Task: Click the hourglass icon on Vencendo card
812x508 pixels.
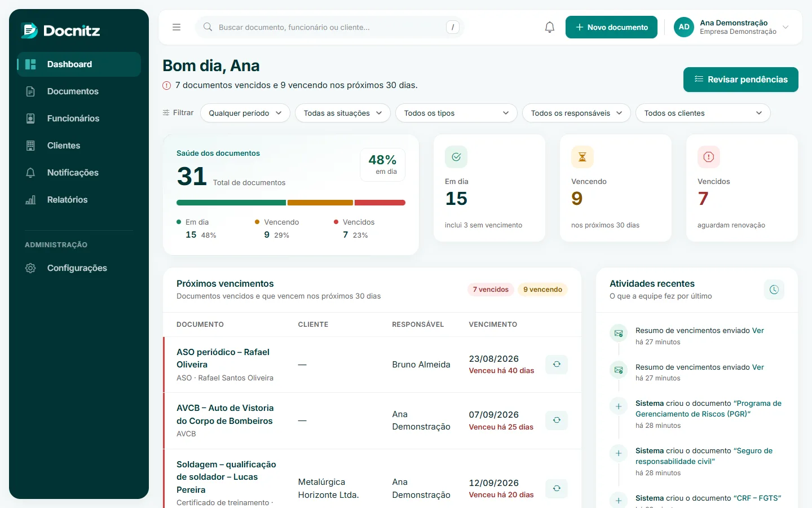Action: (582, 157)
